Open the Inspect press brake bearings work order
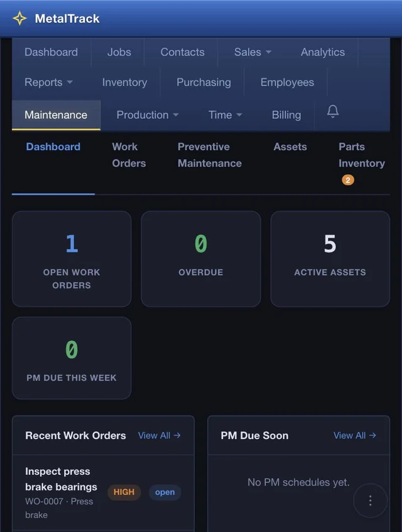This screenshot has height=532, width=402. point(103,492)
